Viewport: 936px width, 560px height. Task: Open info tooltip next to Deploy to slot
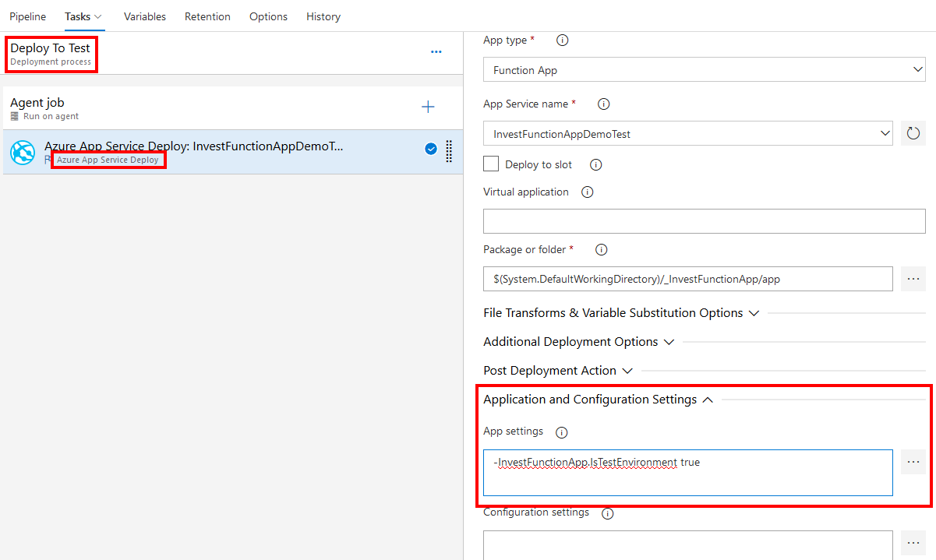[595, 164]
